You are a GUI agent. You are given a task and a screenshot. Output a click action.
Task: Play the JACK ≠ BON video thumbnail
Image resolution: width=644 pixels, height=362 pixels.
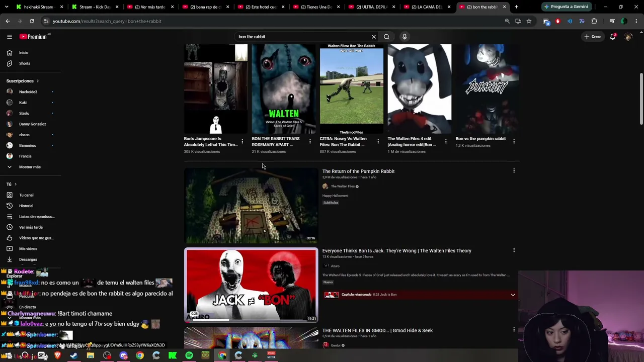point(251,285)
